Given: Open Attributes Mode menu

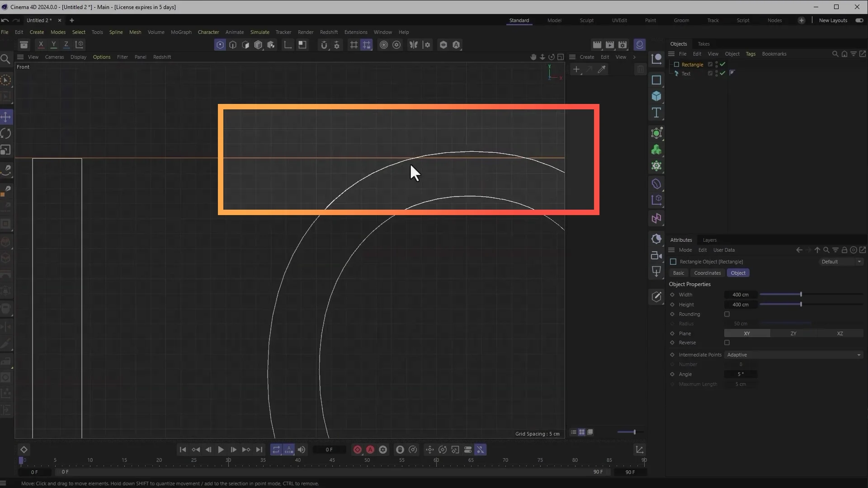Looking at the screenshot, I should click(x=685, y=250).
